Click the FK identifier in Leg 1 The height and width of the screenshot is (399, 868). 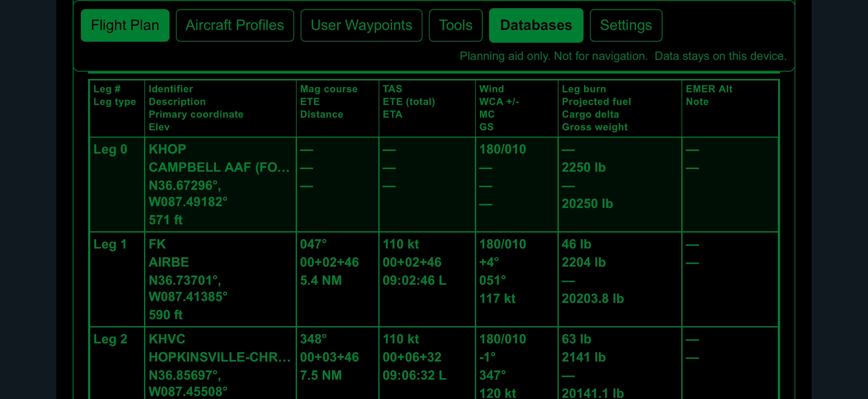[157, 244]
